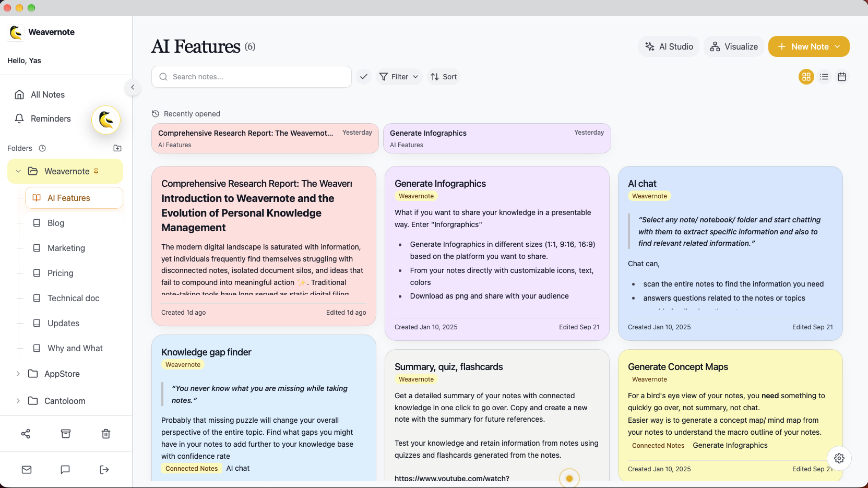Viewport: 868px width, 488px height.
Task: Expand the Cantoloom folder
Action: click(x=18, y=401)
